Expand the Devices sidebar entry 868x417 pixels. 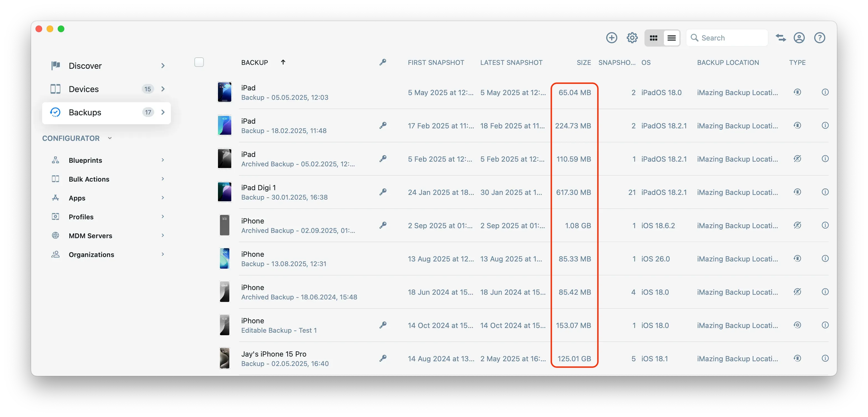tap(163, 89)
